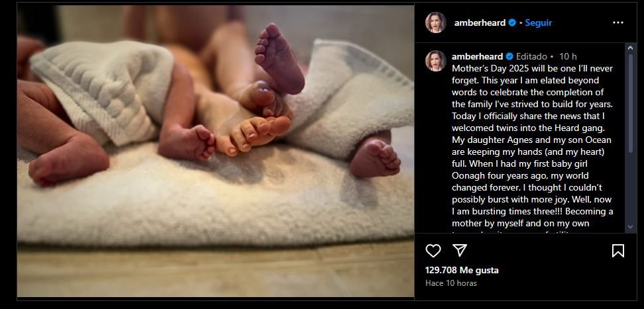Click the caption scrollbar up arrow
The width and height of the screenshot is (644, 309).
click(631, 48)
